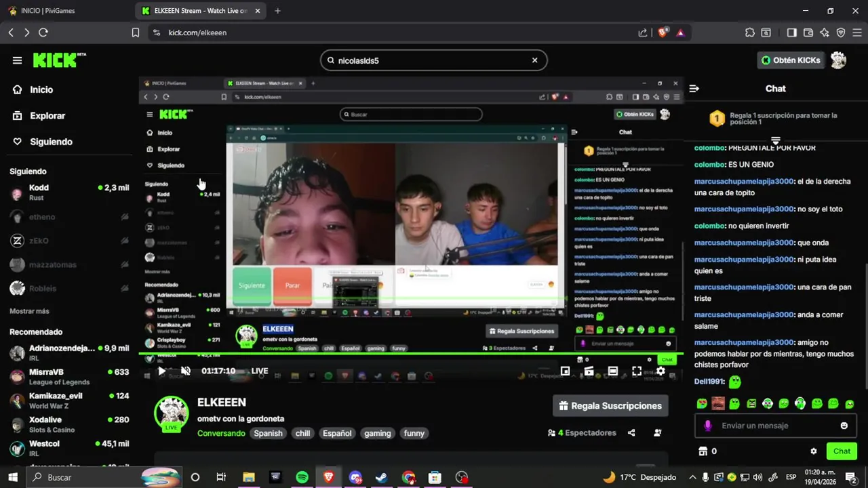Toggle theater mode in the player
Viewport: 868px width, 488px height.
click(612, 371)
